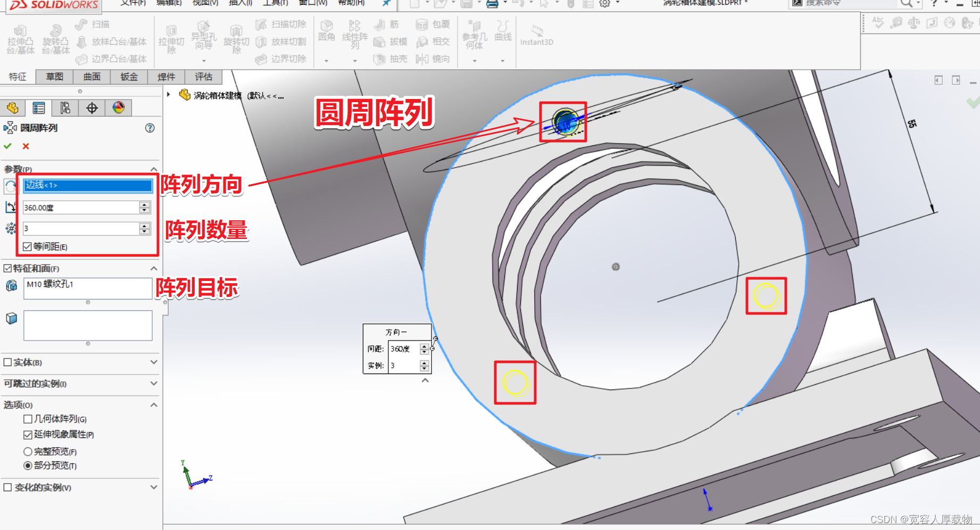Toggle the 等间距 equal spacing checkbox
The image size is (980, 530).
28,246
